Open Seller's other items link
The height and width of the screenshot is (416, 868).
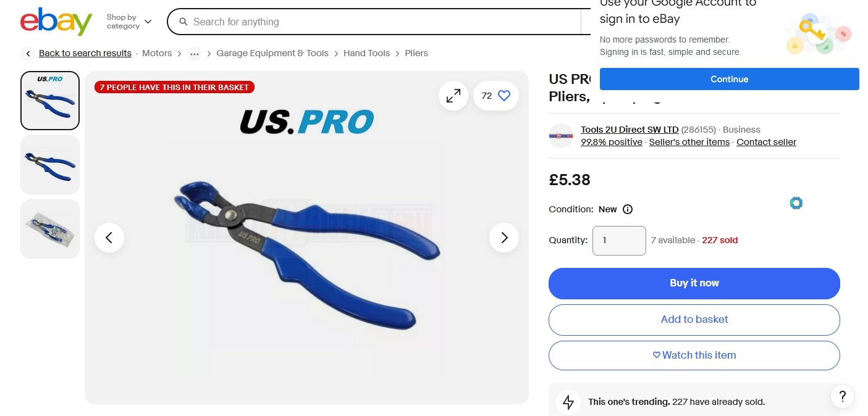689,142
